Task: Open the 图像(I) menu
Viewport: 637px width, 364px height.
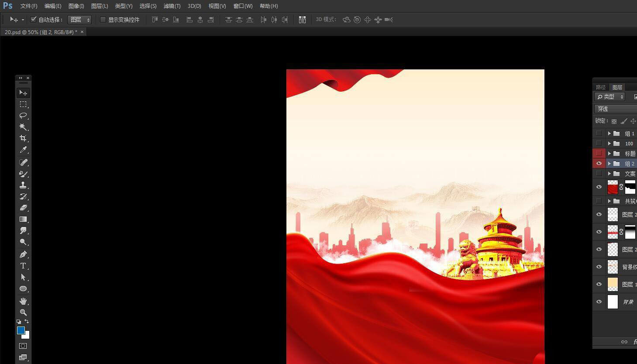Action: tap(76, 6)
